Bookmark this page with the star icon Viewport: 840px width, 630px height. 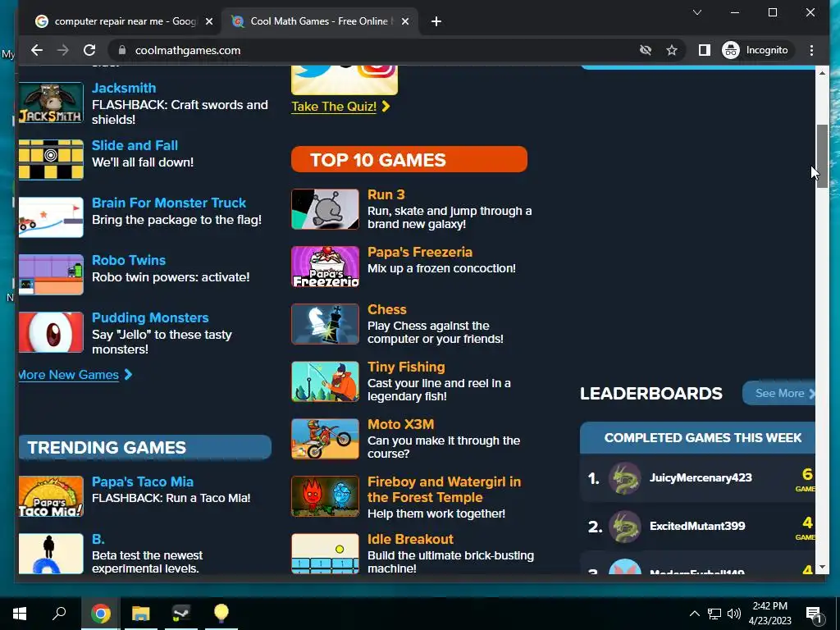click(x=672, y=50)
